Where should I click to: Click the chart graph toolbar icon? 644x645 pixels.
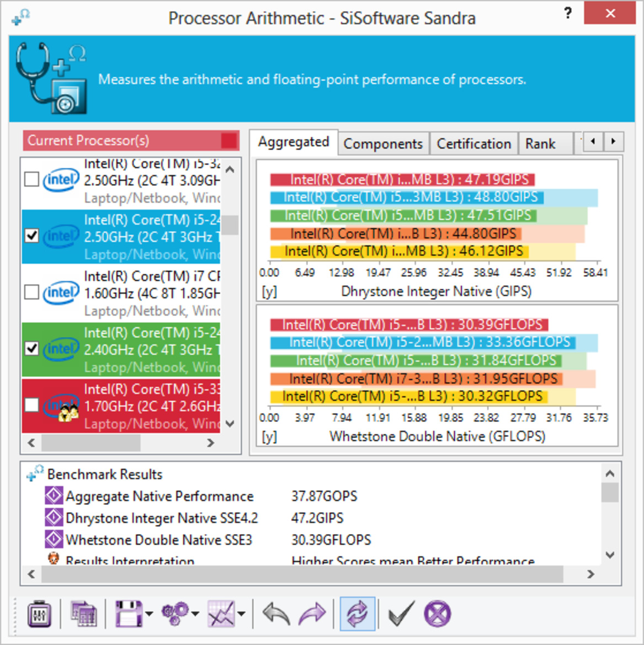point(222,614)
